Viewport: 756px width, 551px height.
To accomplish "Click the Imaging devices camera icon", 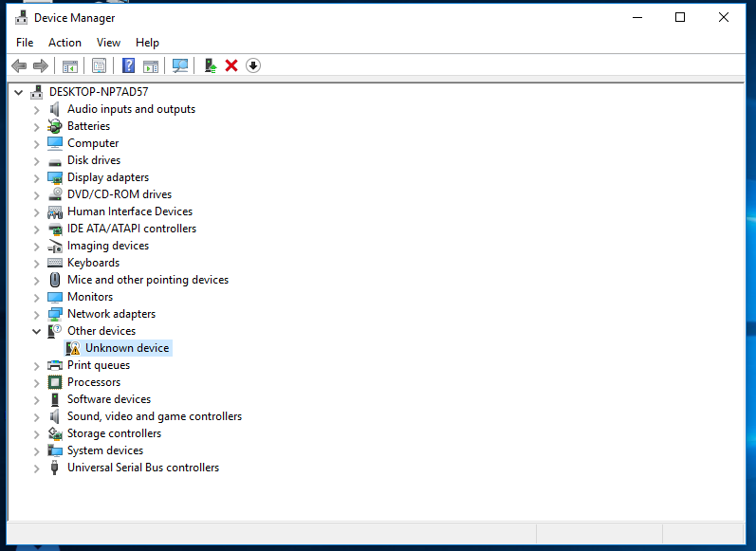I will (x=55, y=246).
